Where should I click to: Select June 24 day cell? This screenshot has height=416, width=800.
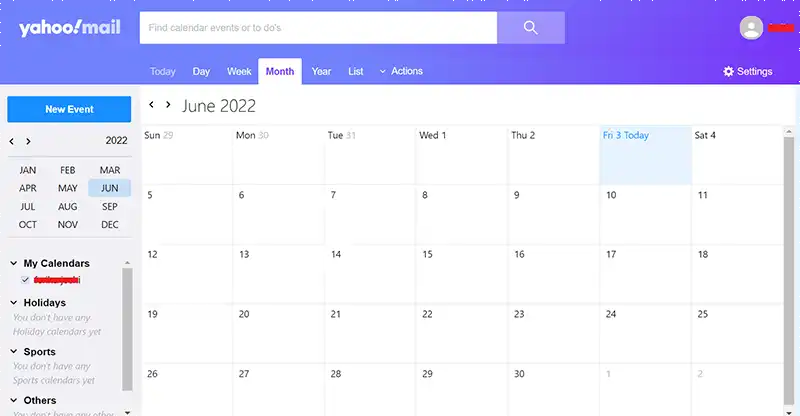645,334
